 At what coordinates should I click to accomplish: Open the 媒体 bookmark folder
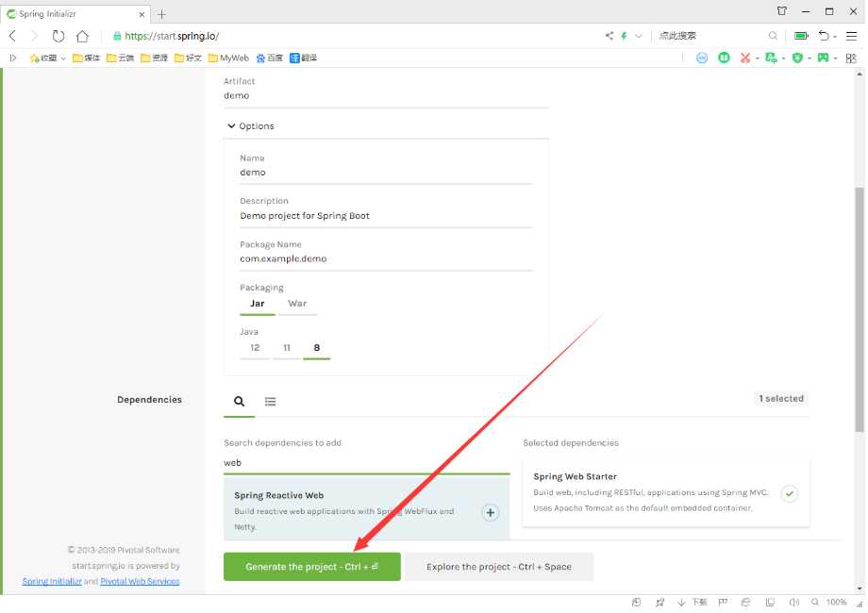(x=87, y=58)
